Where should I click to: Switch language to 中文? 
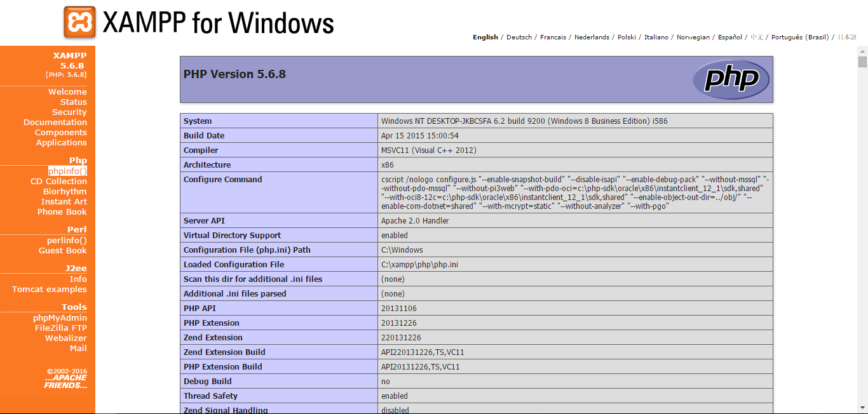pos(757,37)
